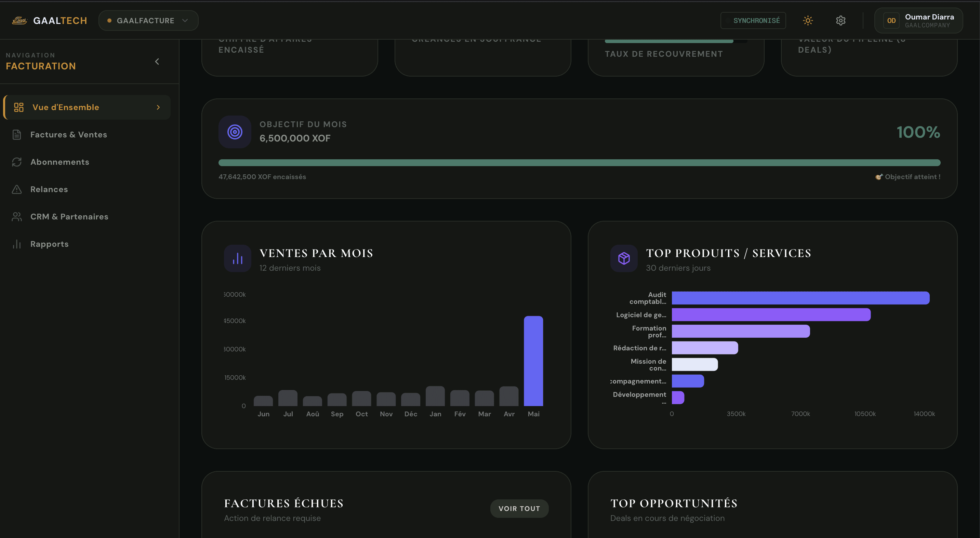Click the Mai bar in sales chart
Image resolution: width=980 pixels, height=538 pixels.
pyautogui.click(x=533, y=361)
